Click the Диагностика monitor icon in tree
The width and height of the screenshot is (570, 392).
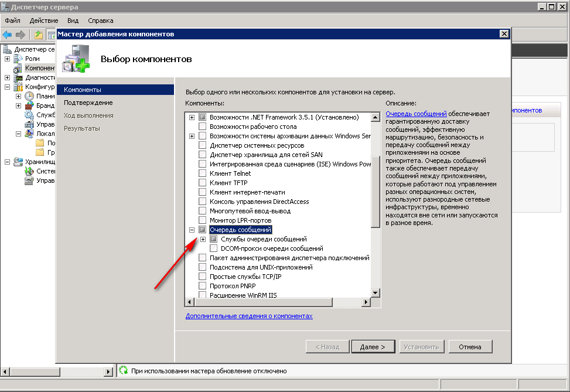tap(18, 77)
